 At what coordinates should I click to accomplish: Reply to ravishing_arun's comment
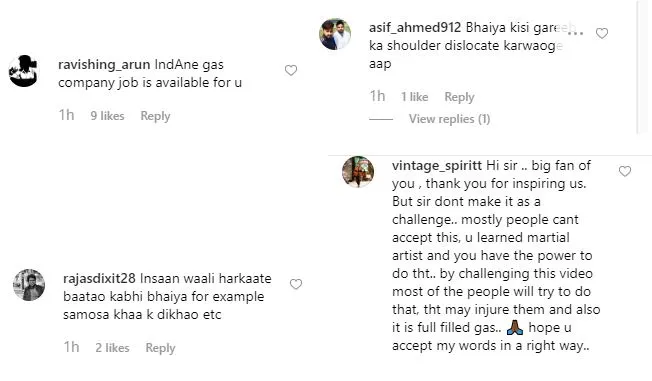pos(155,116)
